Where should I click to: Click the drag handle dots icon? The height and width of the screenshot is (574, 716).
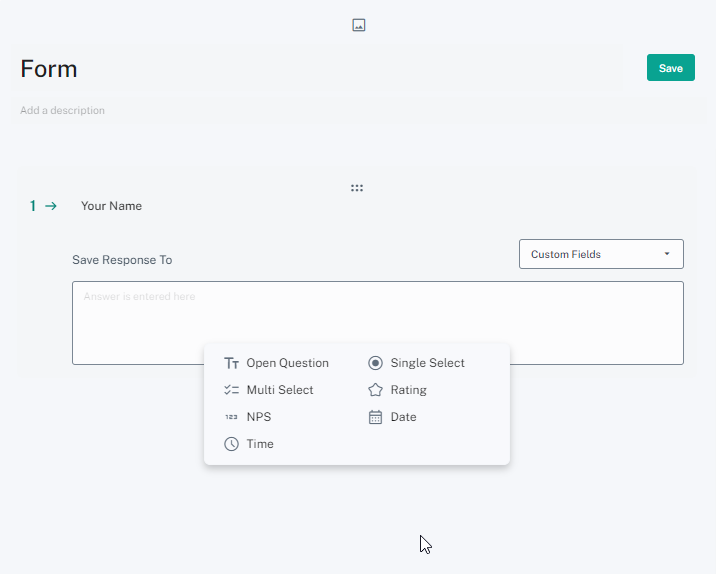point(357,188)
